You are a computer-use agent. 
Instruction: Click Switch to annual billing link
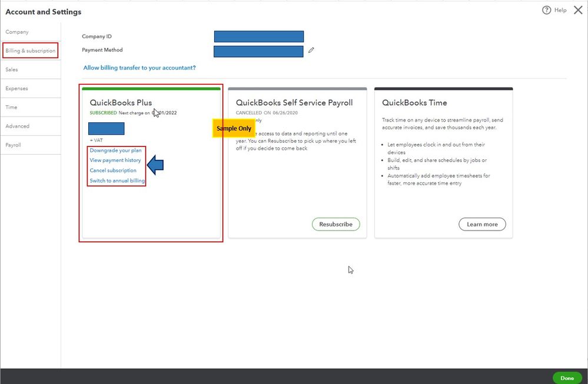coord(117,181)
